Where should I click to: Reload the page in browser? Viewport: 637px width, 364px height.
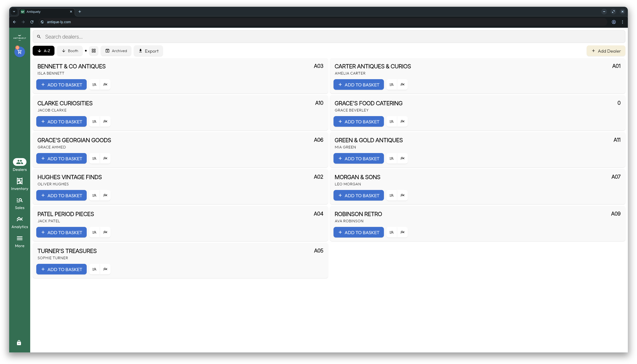[32, 22]
